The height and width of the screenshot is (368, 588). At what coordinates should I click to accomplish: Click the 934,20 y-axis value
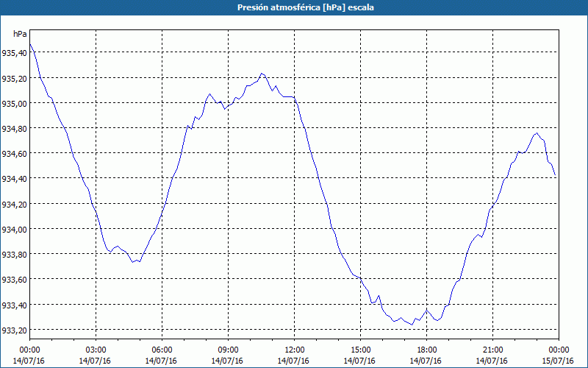click(14, 204)
